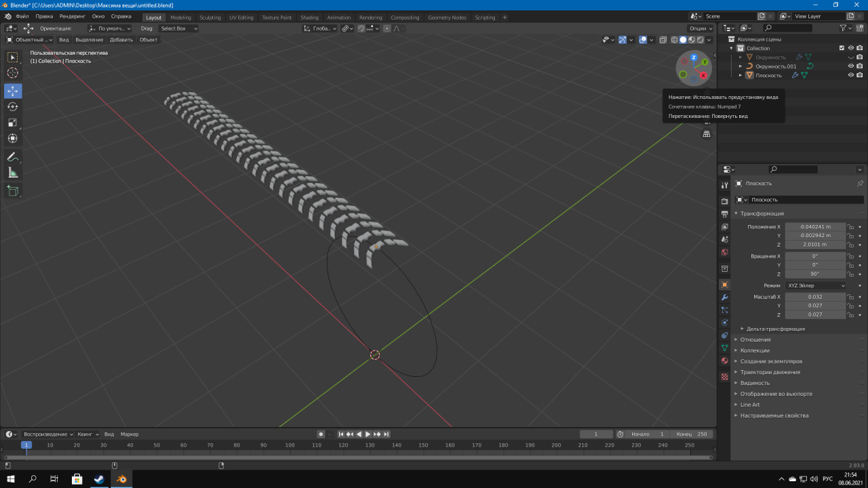Open the Active Tool settings tab

point(724,185)
